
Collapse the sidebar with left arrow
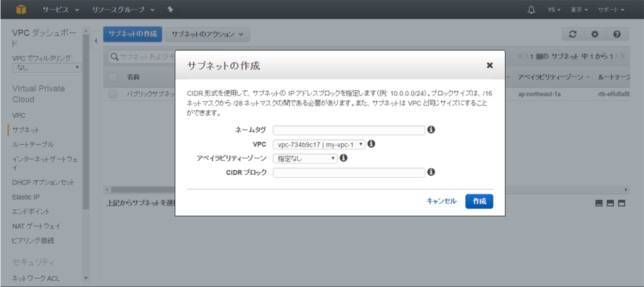tap(96, 41)
